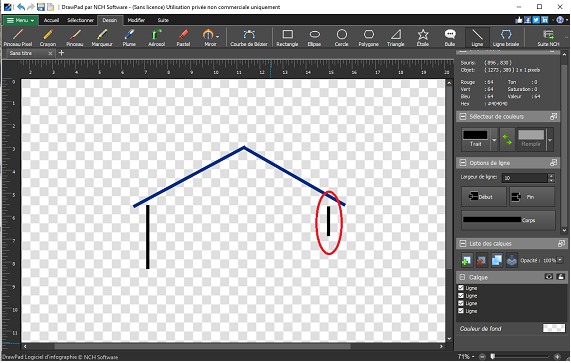Activate the Bulle speech bubble tool
571x363 pixels.
click(450, 38)
